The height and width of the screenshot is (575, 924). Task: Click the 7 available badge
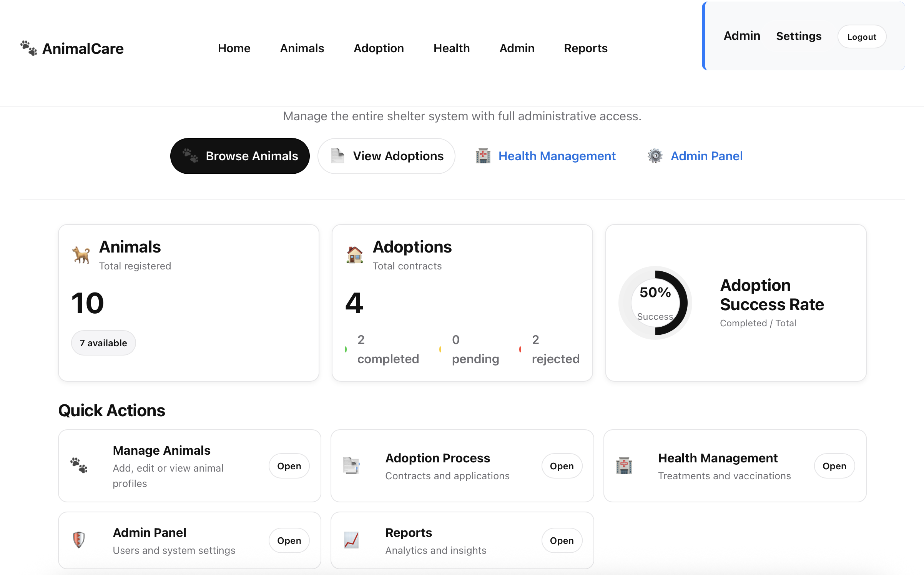pyautogui.click(x=103, y=342)
